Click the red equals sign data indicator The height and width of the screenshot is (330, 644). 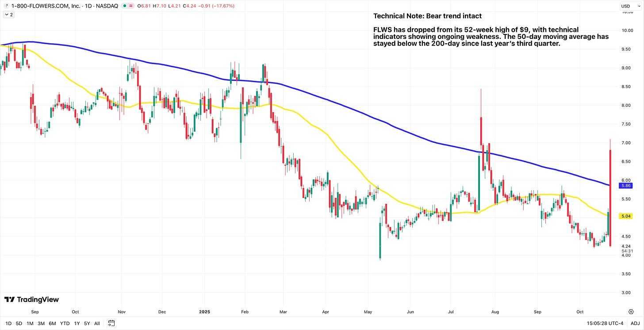click(x=131, y=6)
